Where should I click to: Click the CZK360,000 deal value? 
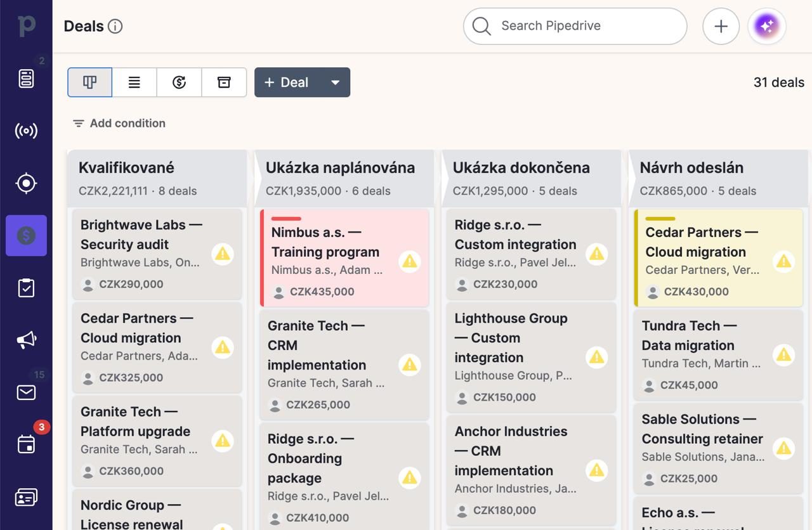click(x=131, y=471)
